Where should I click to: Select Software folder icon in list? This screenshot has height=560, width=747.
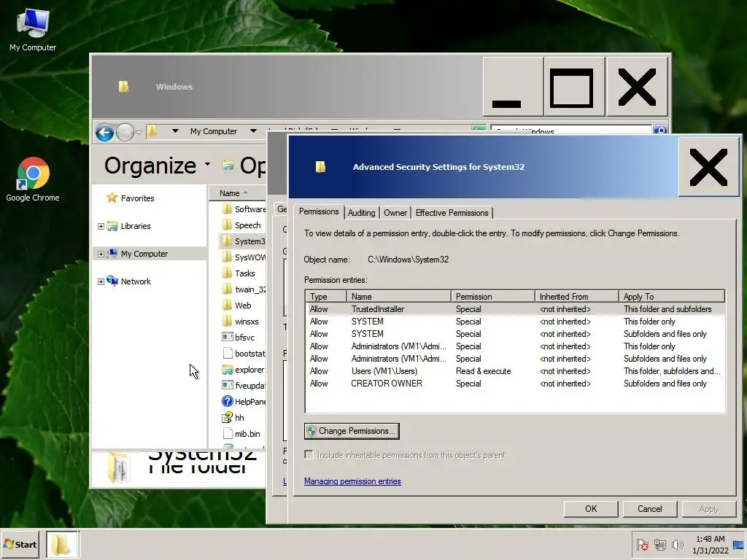[228, 209]
